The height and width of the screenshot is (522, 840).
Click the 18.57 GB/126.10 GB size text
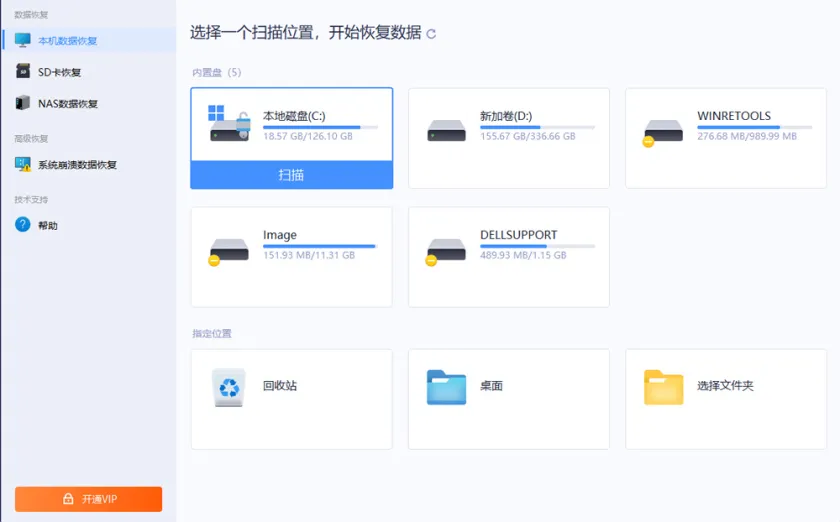pyautogui.click(x=308, y=136)
